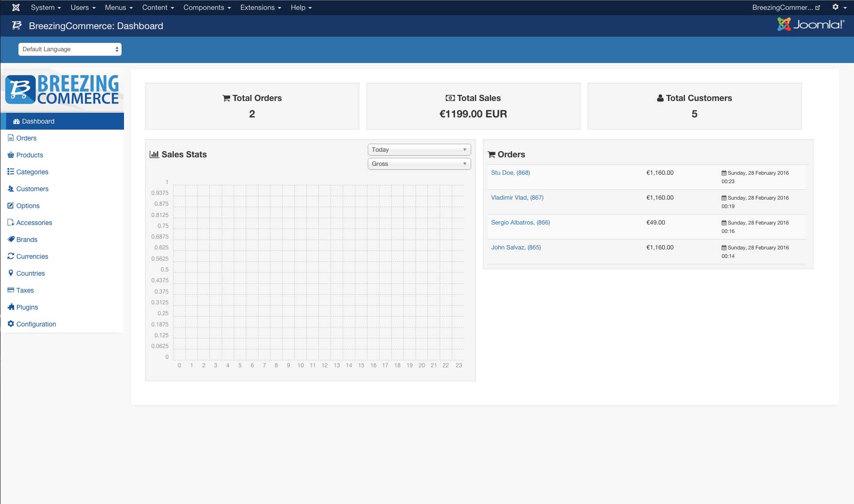The height and width of the screenshot is (504, 854).
Task: Click the cart icon next to Total Orders
Action: [226, 98]
